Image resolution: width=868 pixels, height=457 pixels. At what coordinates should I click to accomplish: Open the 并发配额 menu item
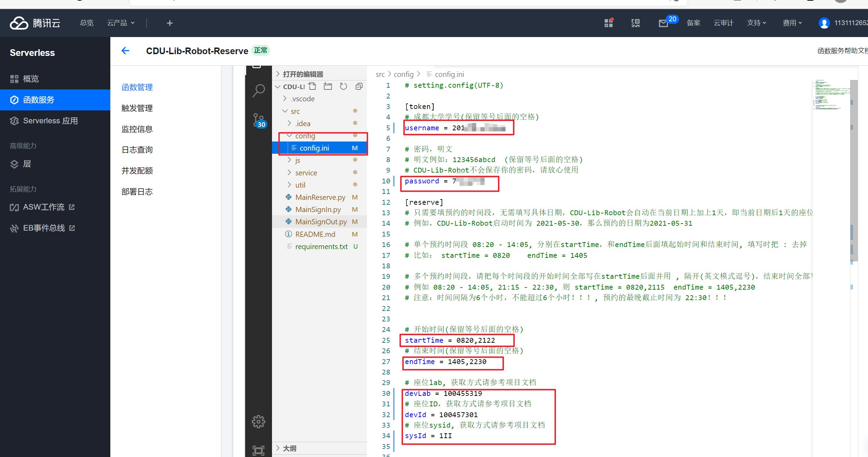click(137, 171)
